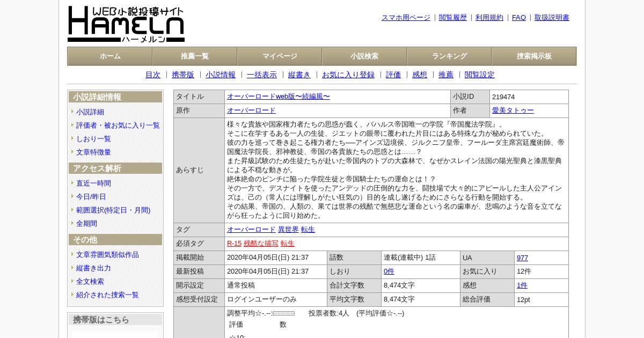Open 評価 in the sub menu
Image resolution: width=644 pixels, height=338 pixels.
393,75
